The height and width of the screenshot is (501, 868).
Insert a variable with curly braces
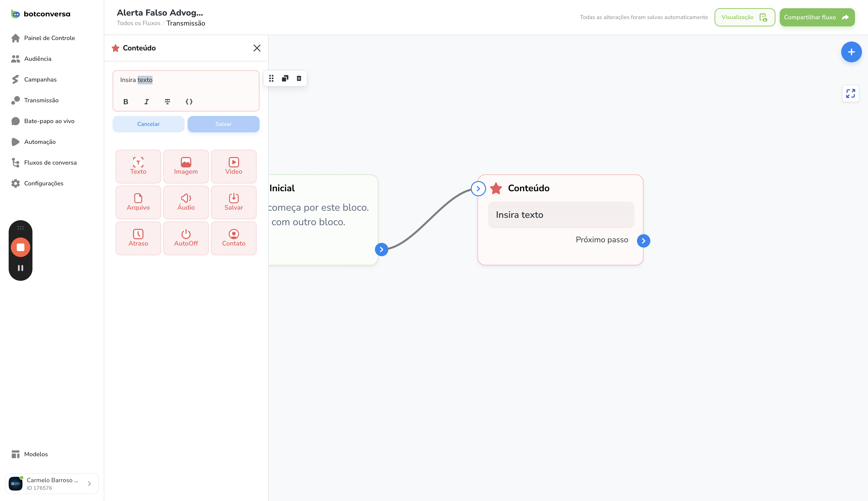189,101
